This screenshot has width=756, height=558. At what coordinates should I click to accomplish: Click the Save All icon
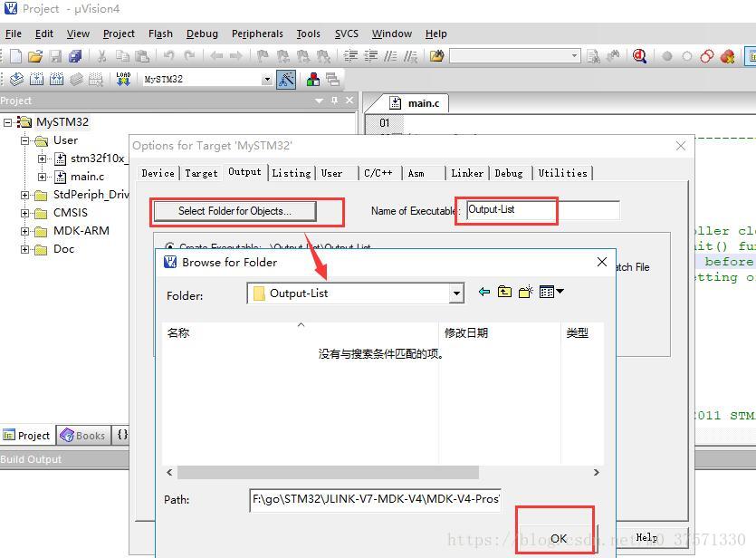coord(75,56)
